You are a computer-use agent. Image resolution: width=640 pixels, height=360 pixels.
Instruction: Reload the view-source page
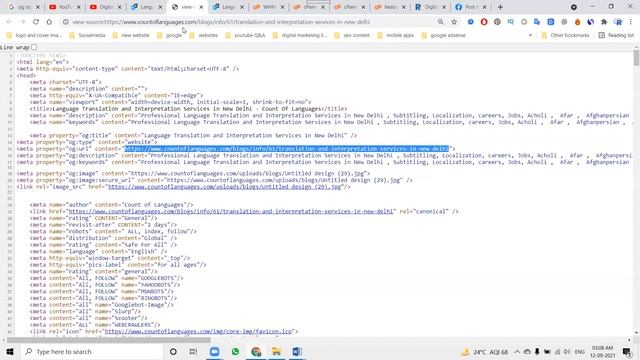tap(36, 22)
